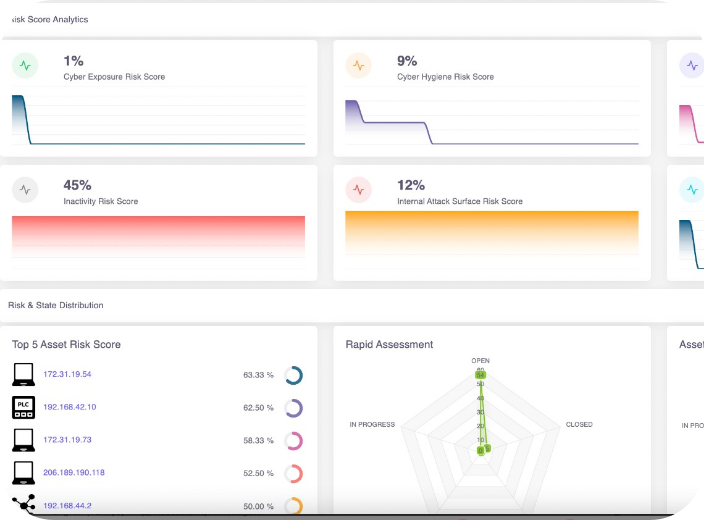Click the 9% Cyber Hygiene score value
The width and height of the screenshot is (704, 520).
click(407, 61)
